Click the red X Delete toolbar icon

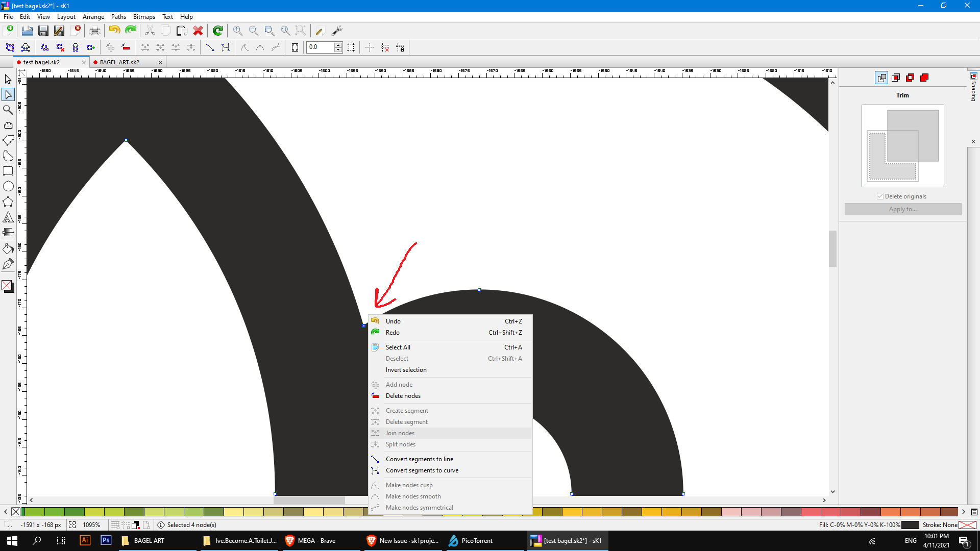(198, 31)
